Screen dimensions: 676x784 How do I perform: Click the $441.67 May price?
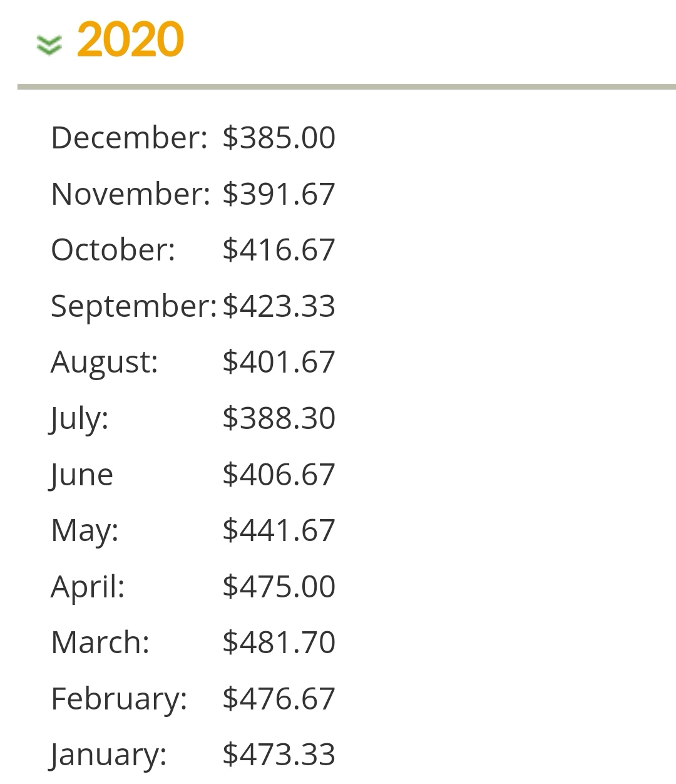pyautogui.click(x=279, y=530)
